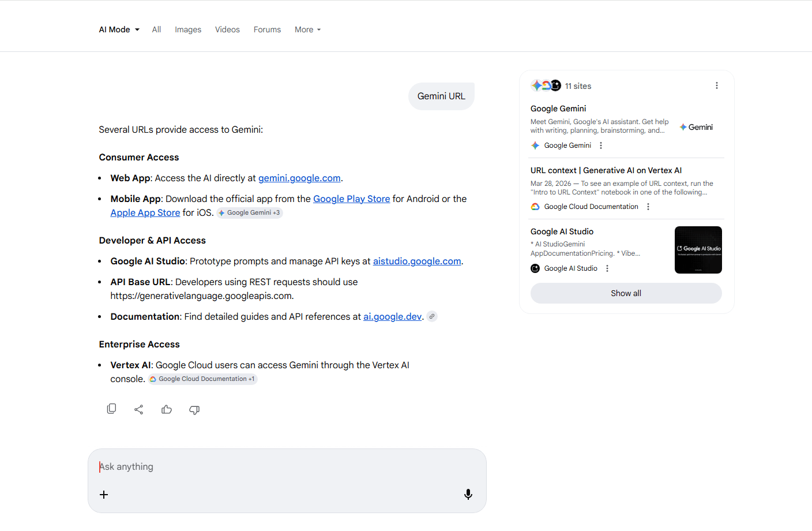The height and width of the screenshot is (531, 812).
Task: Click Google AI Studio source name below snippet
Action: coord(570,268)
